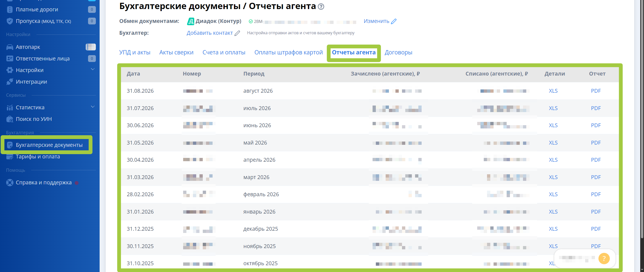Click the Интеграции plug icon

10,82
